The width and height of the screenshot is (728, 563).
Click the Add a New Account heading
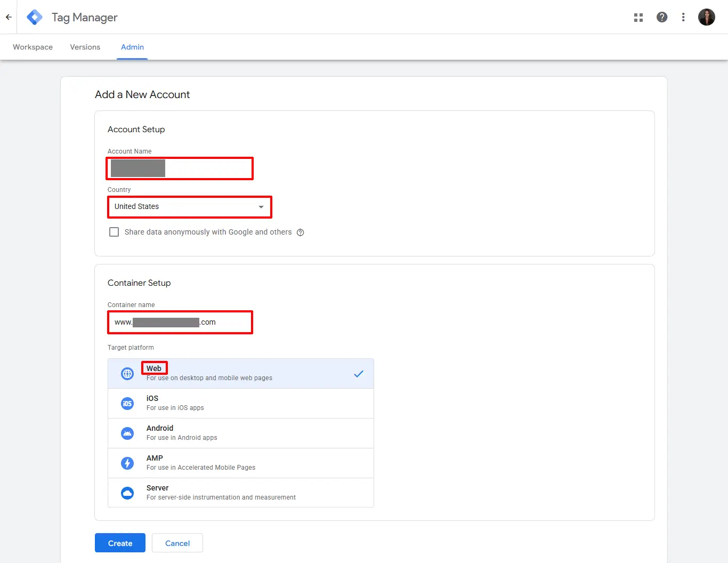[142, 94]
